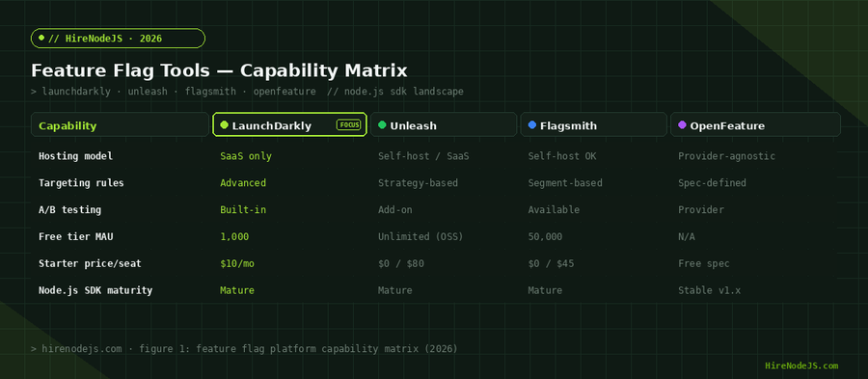Click the Feature Flag Tools — Capability Matrix title
Viewport: 868px width, 379px height.
point(219,70)
